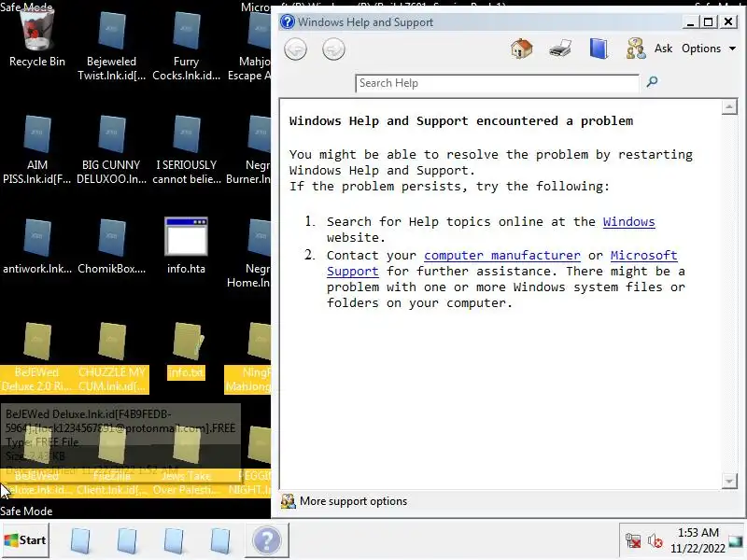Click inside the Search Help field
Image resolution: width=747 pixels, height=560 pixels.
click(497, 83)
